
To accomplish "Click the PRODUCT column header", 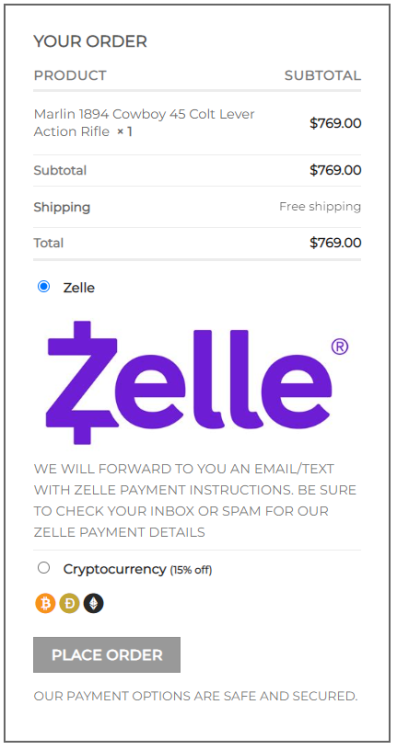I will [70, 76].
